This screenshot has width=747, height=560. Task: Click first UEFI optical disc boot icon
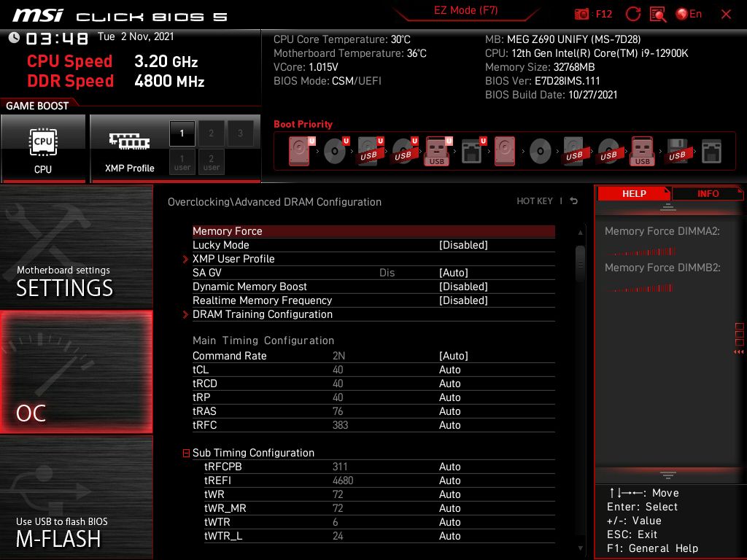(336, 151)
